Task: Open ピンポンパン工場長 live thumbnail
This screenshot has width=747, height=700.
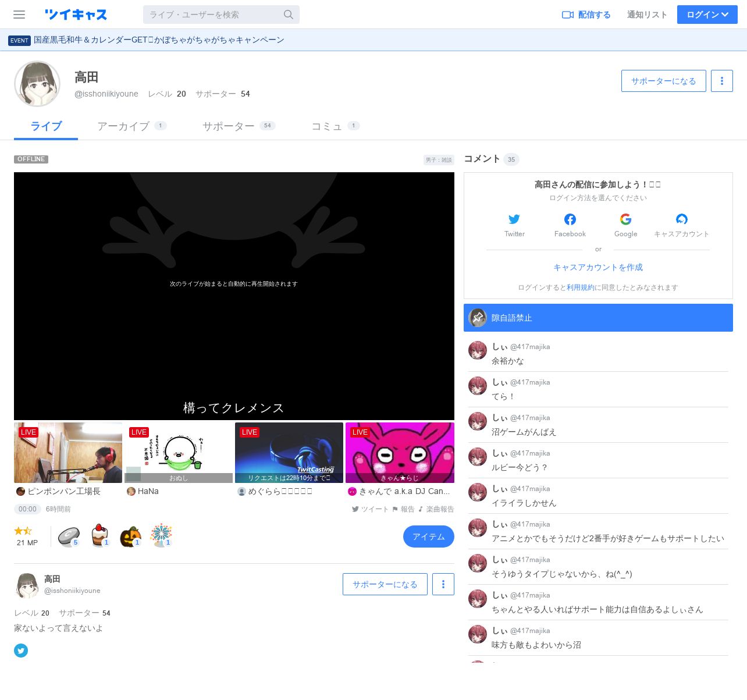Action: 68,453
